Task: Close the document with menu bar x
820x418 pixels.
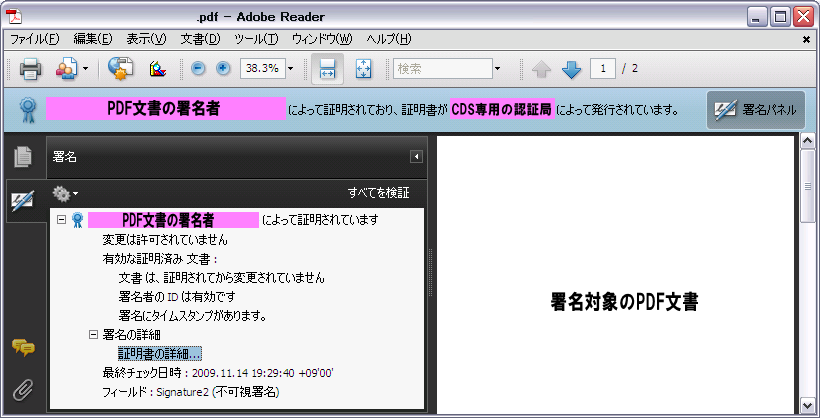Action: coord(806,39)
